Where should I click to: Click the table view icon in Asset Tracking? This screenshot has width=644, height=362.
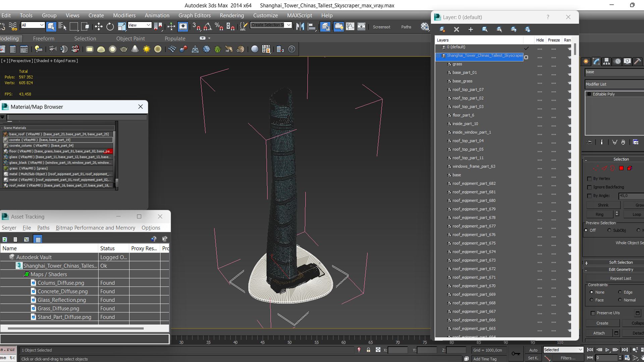coord(38,239)
